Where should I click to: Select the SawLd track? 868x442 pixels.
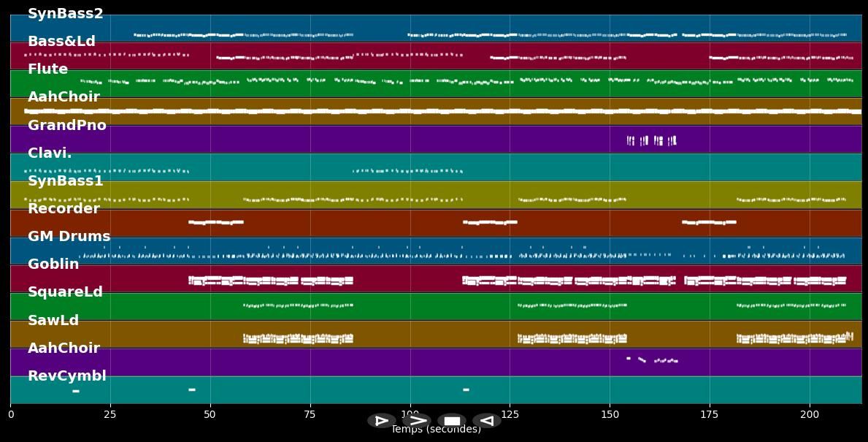(52, 319)
